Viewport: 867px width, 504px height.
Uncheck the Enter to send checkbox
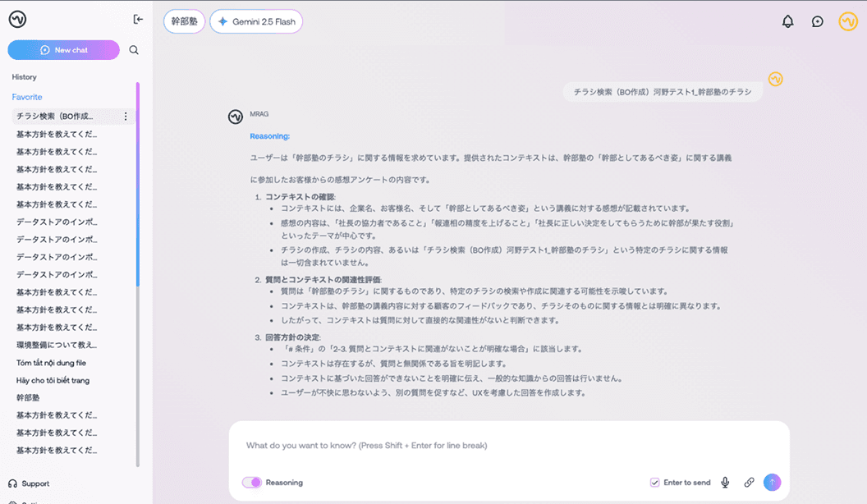[x=654, y=483]
